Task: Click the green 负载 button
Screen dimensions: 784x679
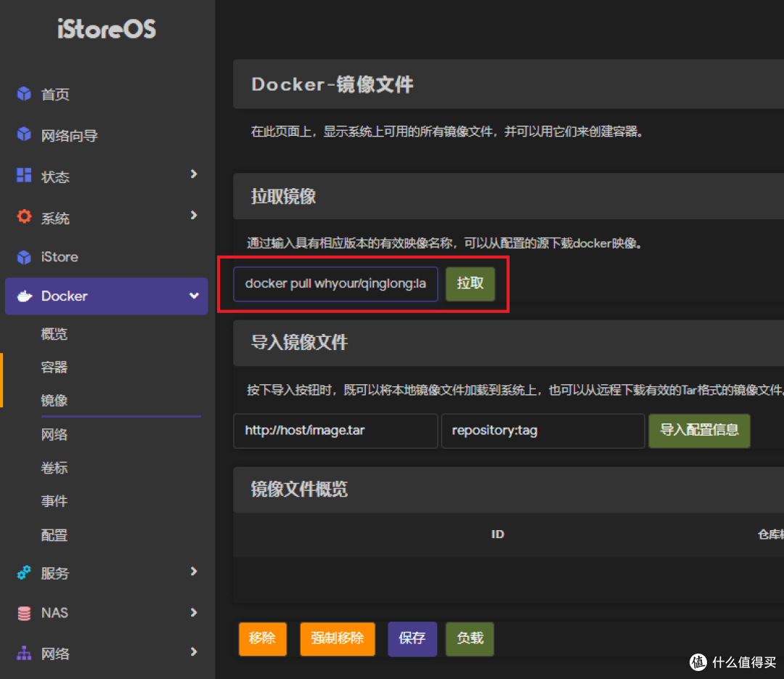Action: point(470,638)
